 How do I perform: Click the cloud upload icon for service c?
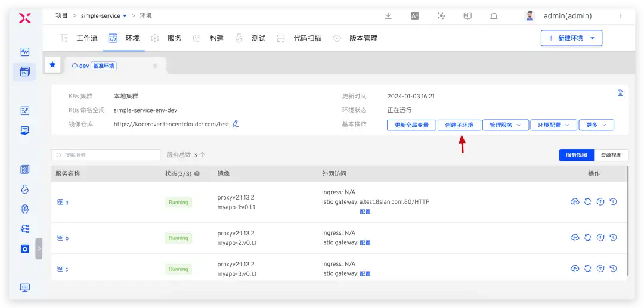(x=575, y=269)
